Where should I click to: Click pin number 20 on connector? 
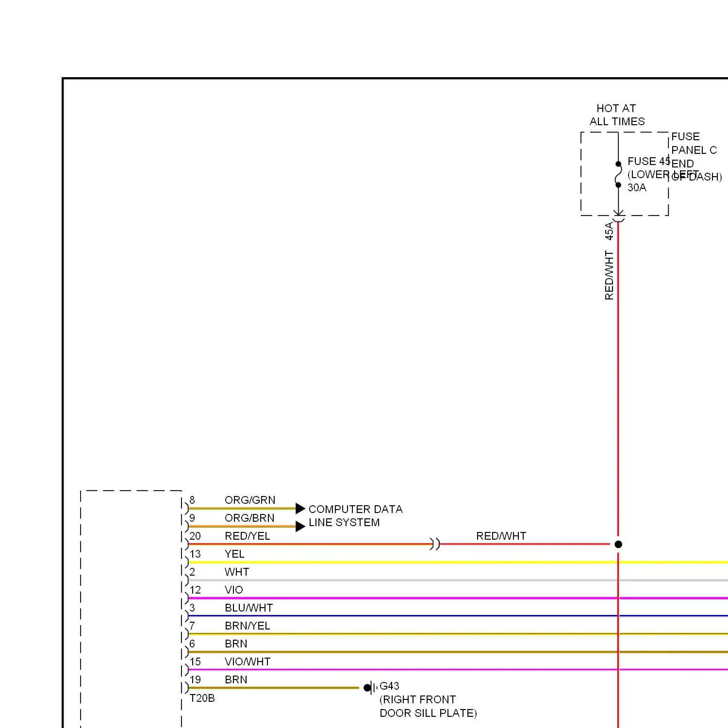(x=195, y=536)
